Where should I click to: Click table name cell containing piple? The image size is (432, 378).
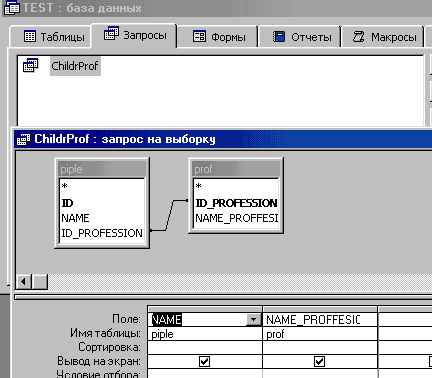205,334
